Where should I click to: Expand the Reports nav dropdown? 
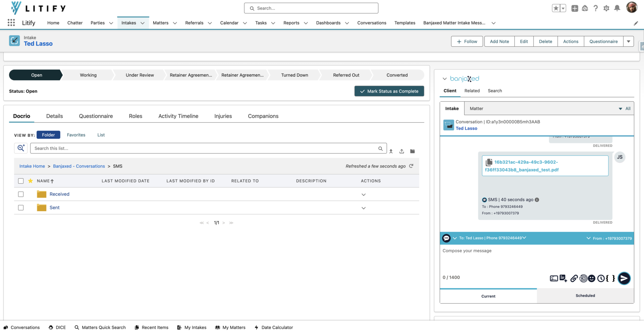pos(306,23)
